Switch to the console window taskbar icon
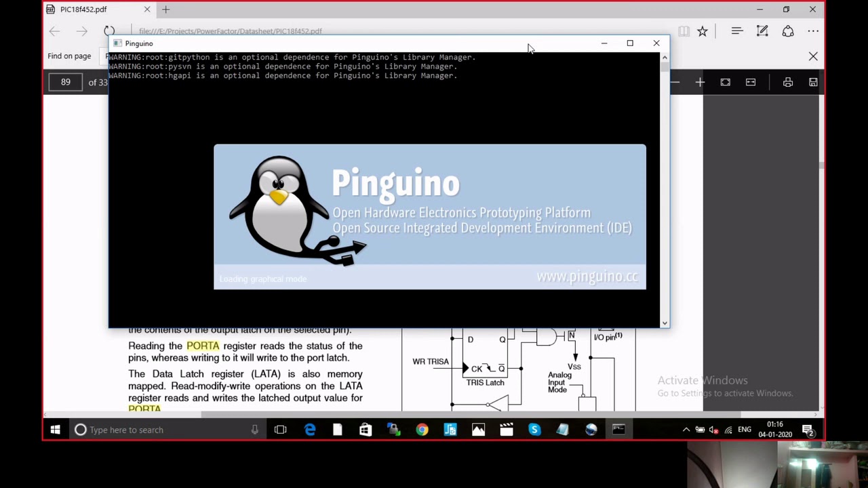The width and height of the screenshot is (868, 488). [618, 430]
